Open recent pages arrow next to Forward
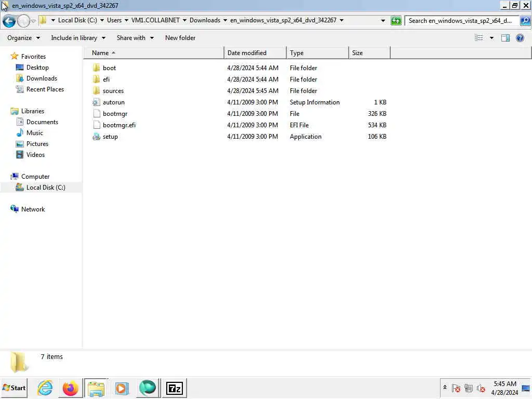Viewport: 532px width, 399px height. tap(33, 21)
